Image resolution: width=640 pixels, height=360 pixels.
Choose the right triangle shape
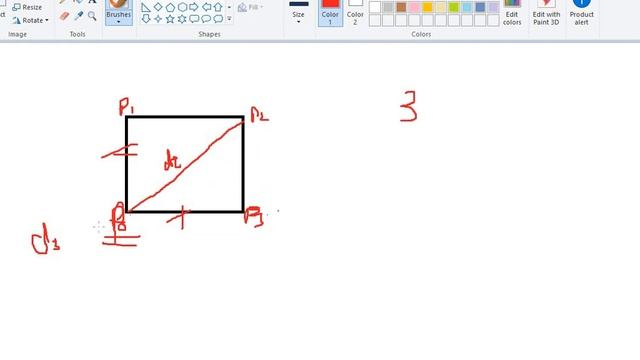pyautogui.click(x=146, y=7)
